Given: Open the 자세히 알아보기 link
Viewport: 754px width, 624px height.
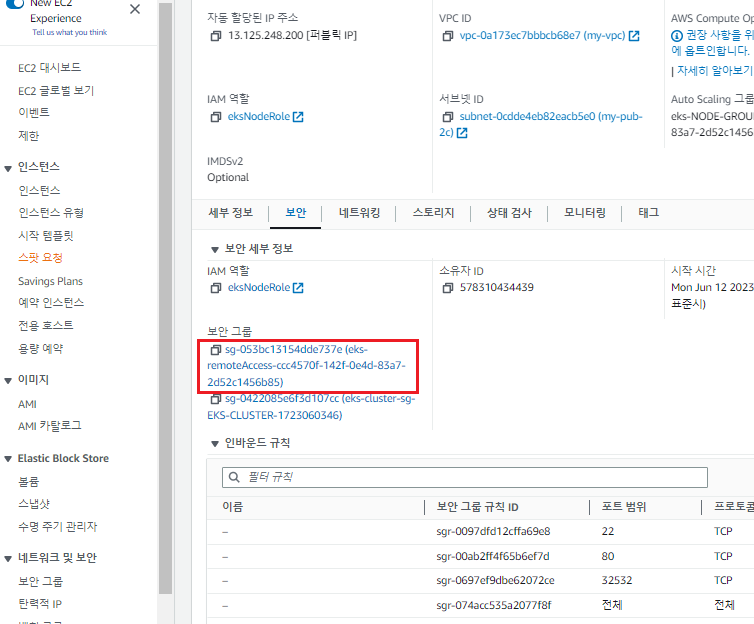Looking at the screenshot, I should pos(715,71).
